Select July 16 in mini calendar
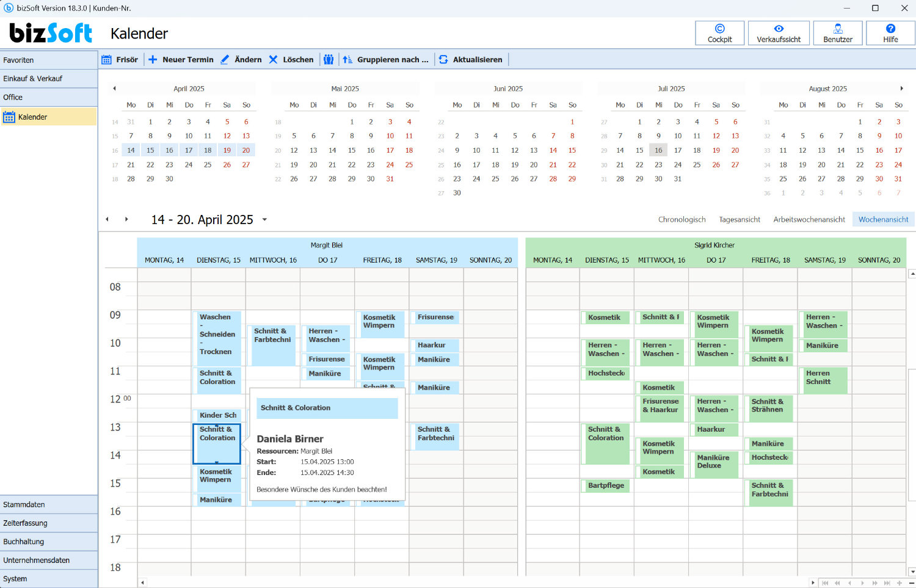The width and height of the screenshot is (916, 588). [x=658, y=150]
